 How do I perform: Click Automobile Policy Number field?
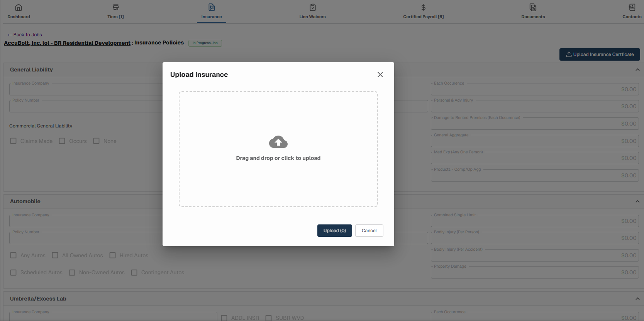[86, 238]
